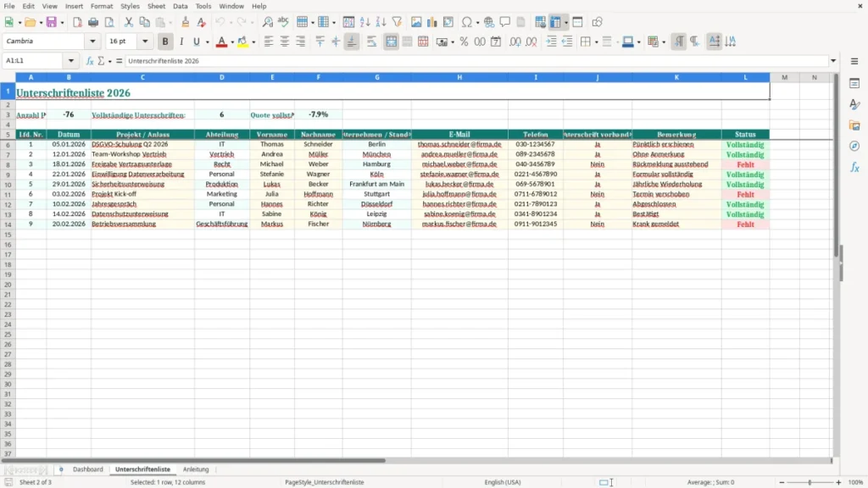
Task: Click Increase Indent icon
Action: 551,42
